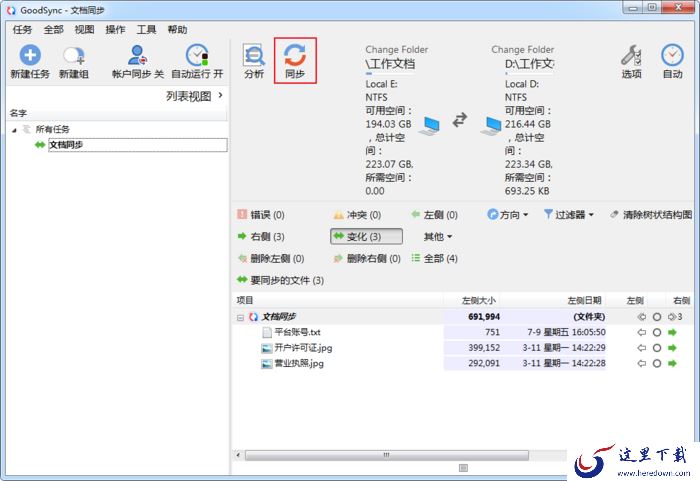Toggle the 变化 (3) filter
700x481 pixels.
[366, 236]
